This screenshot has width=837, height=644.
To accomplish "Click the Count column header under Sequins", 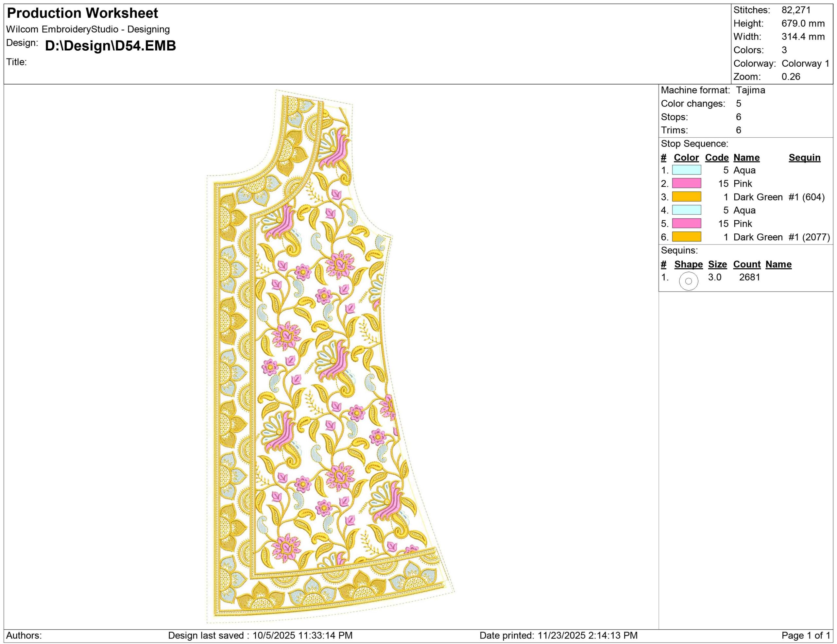I will (746, 264).
